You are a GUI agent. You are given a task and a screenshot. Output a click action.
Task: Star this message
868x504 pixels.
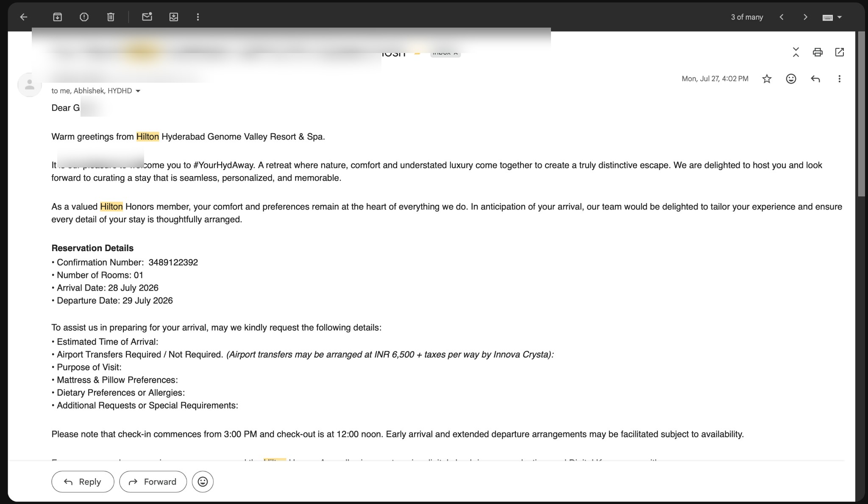[767, 79]
